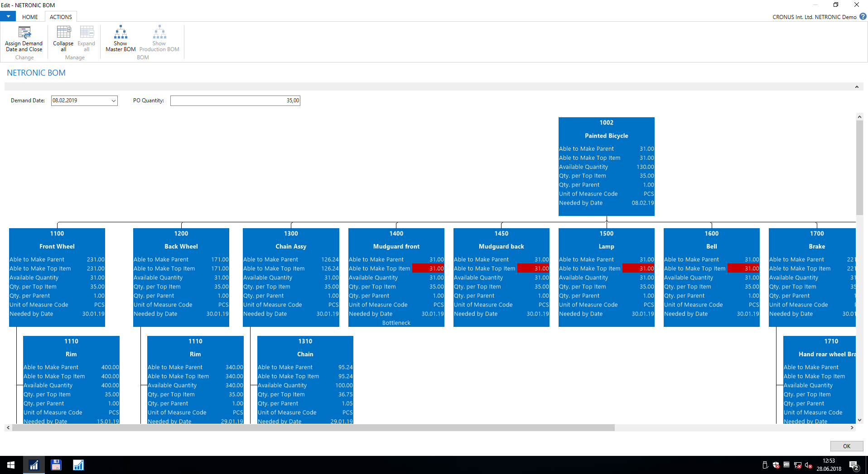
Task: Select the 1300 Chain Assy node header
Action: pyautogui.click(x=291, y=240)
